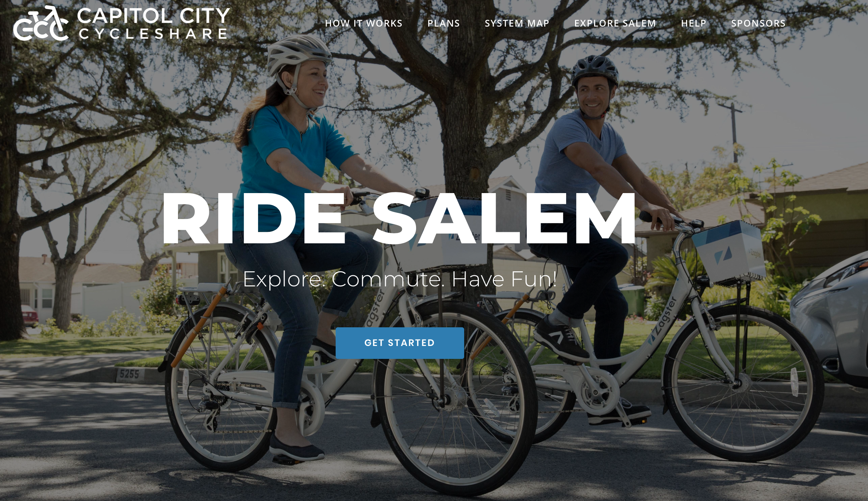
Task: View the Sponsors page
Action: pos(759,23)
